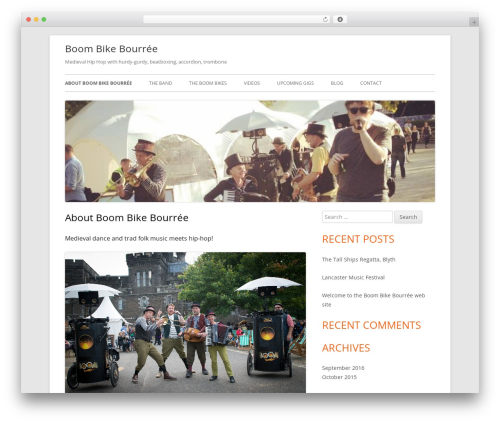Open the Boom Bike Bourrée site title

coord(111,49)
